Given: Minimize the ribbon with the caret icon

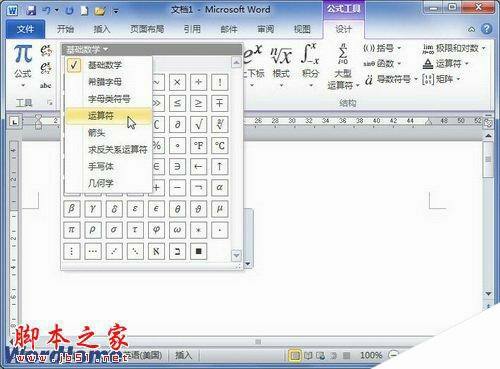Looking at the screenshot, I should [471, 30].
